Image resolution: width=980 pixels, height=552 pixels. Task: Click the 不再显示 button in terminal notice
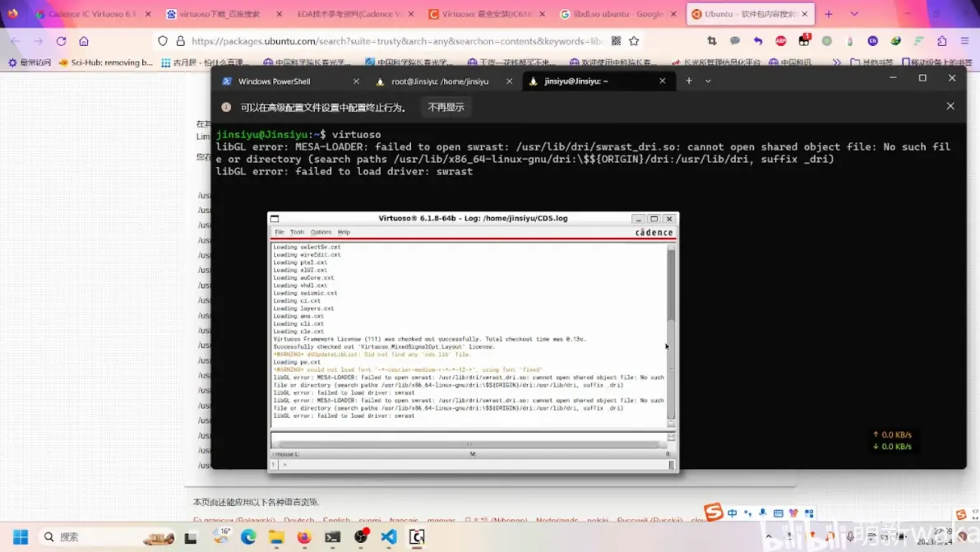pos(446,108)
